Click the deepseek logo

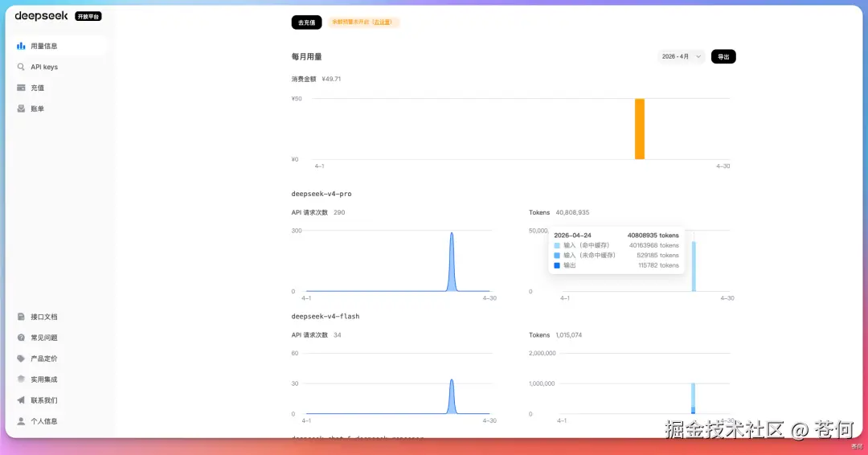click(x=42, y=16)
